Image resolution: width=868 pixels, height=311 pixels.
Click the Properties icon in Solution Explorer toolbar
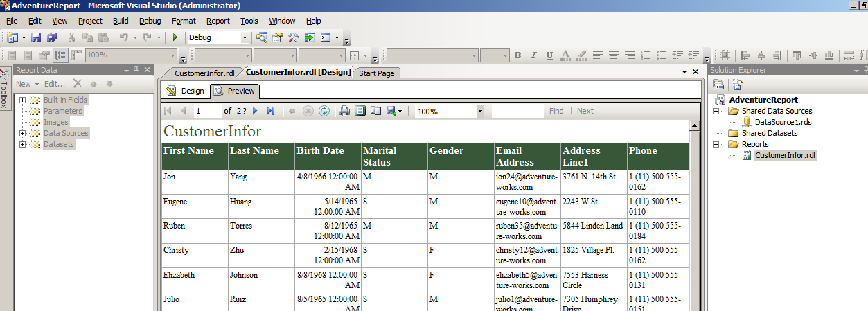(x=718, y=85)
